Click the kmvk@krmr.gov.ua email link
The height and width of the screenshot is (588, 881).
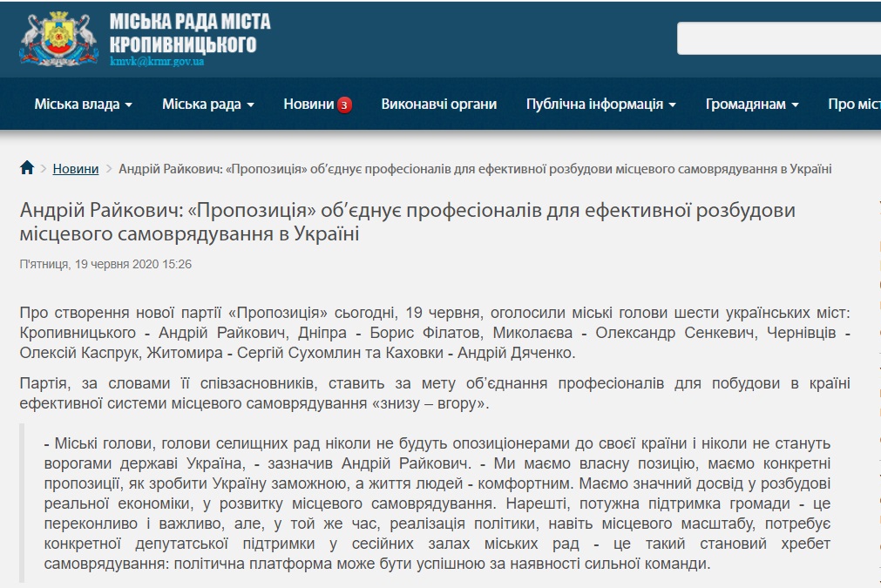point(157,61)
